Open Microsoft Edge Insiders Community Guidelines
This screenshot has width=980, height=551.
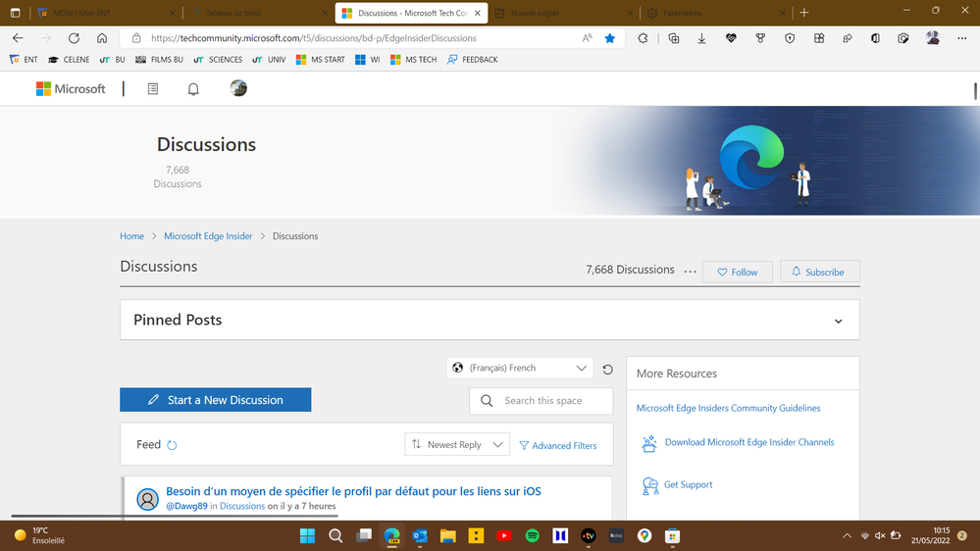click(728, 408)
